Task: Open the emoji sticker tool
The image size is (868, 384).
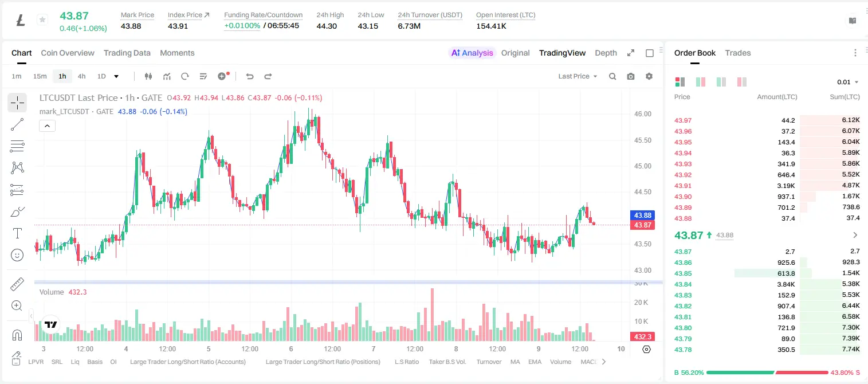Action: tap(17, 255)
